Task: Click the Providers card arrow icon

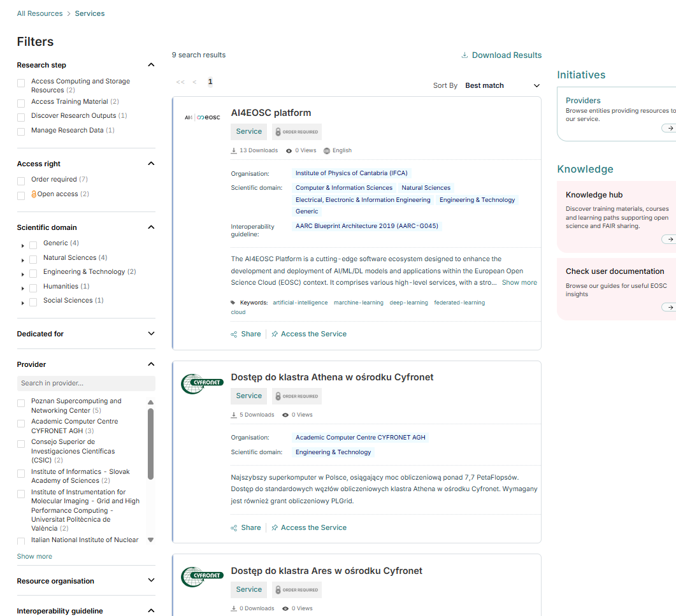Action: click(x=669, y=128)
